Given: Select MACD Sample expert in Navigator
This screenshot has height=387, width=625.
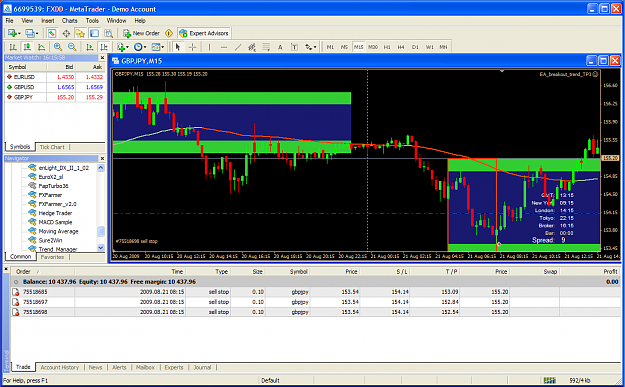Looking at the screenshot, I should click(55, 222).
